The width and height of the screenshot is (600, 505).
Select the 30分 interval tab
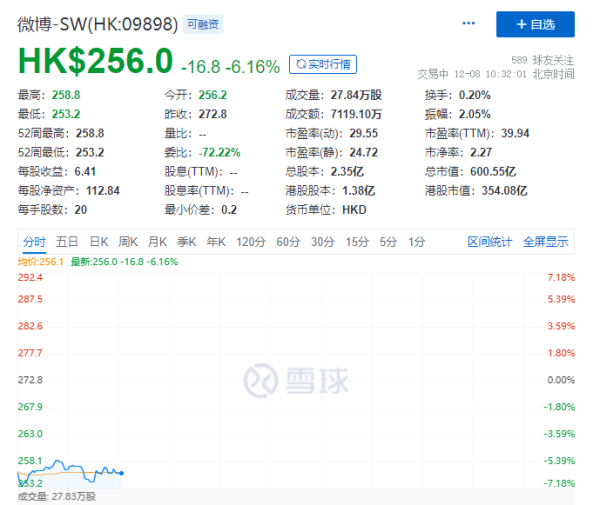click(x=323, y=242)
